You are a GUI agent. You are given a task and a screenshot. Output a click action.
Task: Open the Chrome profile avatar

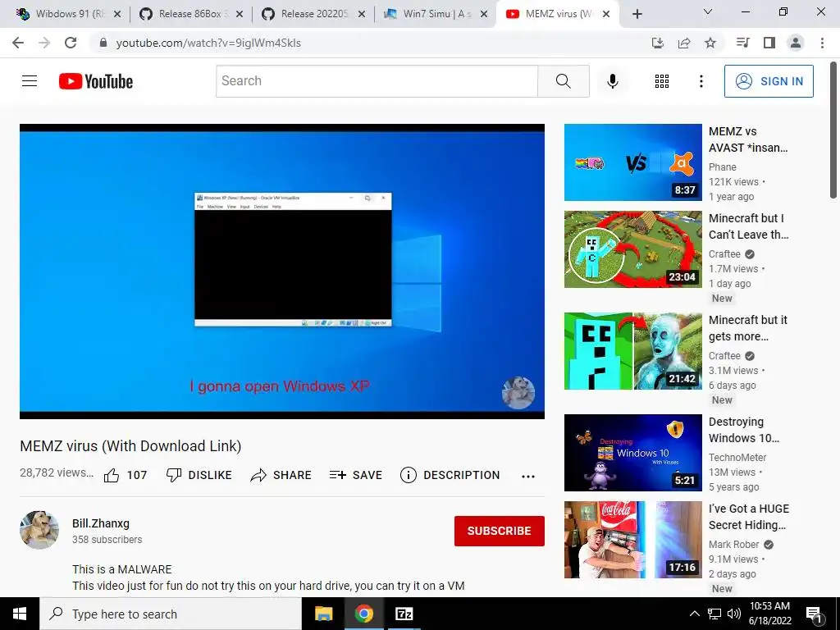pos(796,43)
